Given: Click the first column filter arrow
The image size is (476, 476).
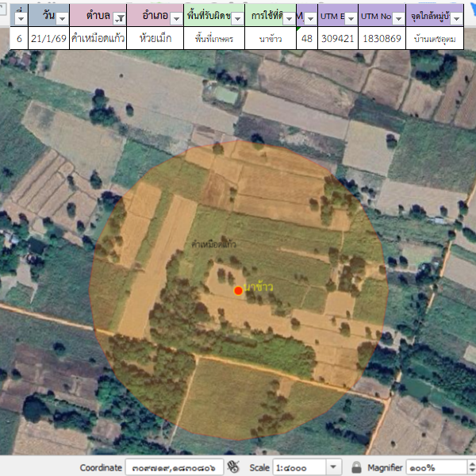Looking at the screenshot, I should coord(21,18).
